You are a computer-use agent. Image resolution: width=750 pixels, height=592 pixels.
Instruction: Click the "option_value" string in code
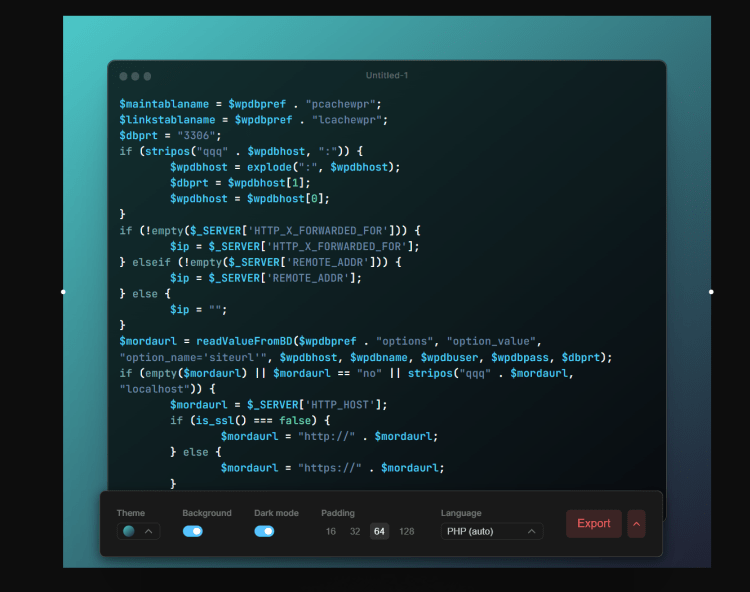click(x=491, y=341)
